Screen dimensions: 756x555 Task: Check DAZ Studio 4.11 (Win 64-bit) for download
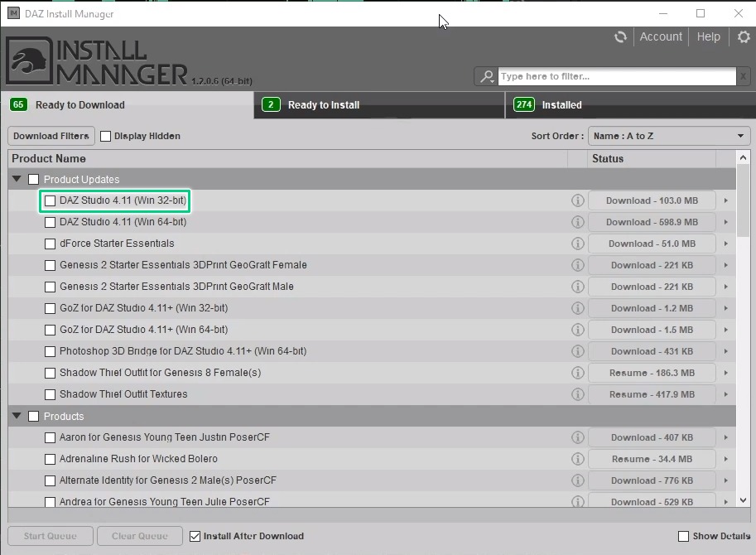pos(50,222)
